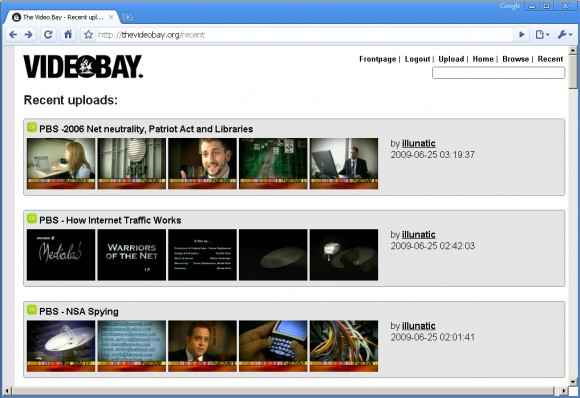The height and width of the screenshot is (398, 580).
Task: Maximize the Chrome window
Action: [547, 6]
